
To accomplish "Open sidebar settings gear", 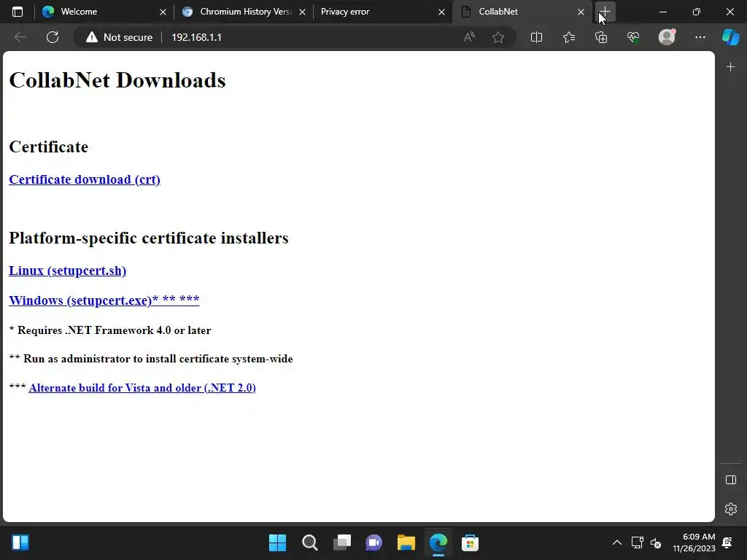I will 731,509.
